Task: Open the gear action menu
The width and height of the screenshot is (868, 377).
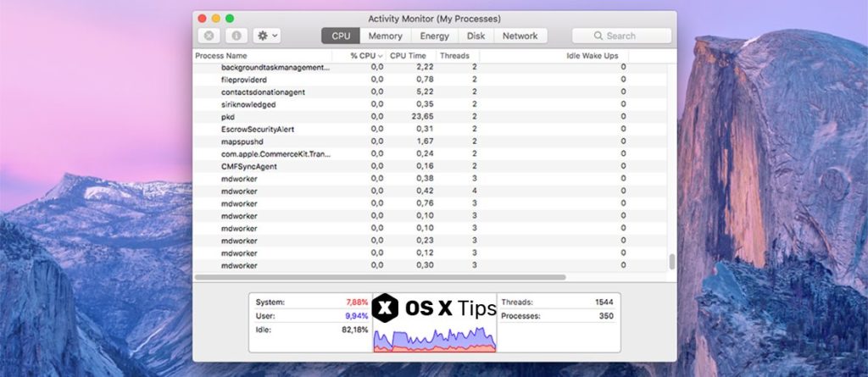Action: tap(267, 36)
